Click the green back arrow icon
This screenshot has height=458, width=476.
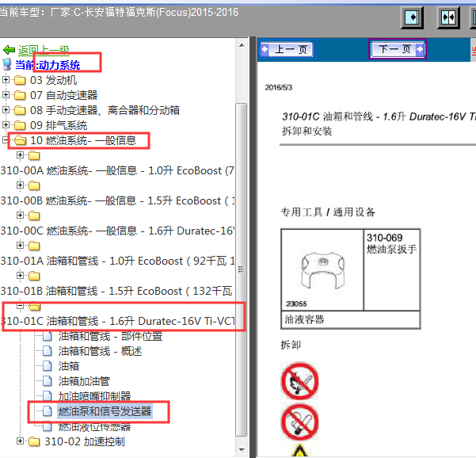[9, 49]
